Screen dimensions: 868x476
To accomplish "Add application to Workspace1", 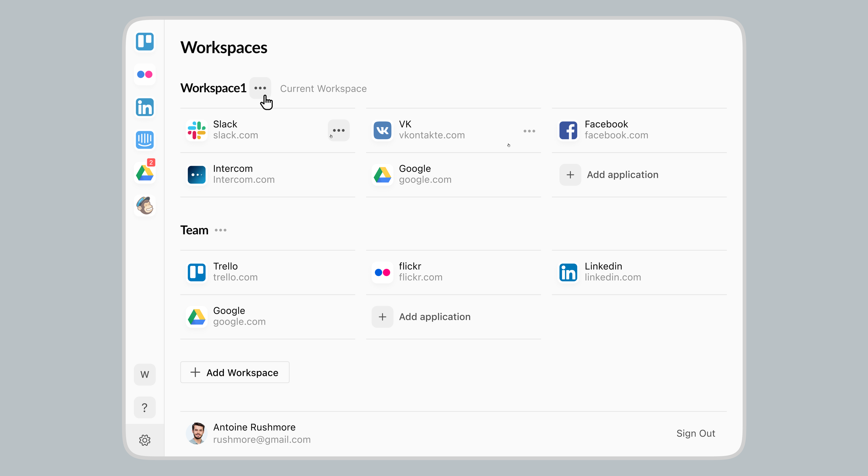I will [609, 175].
